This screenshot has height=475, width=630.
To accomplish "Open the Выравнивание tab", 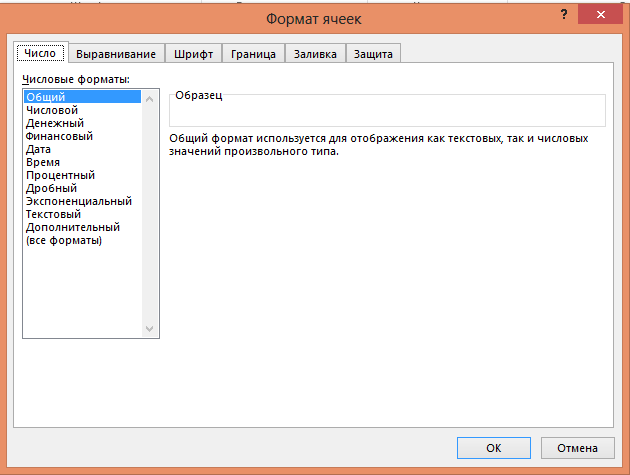I will pyautogui.click(x=116, y=54).
